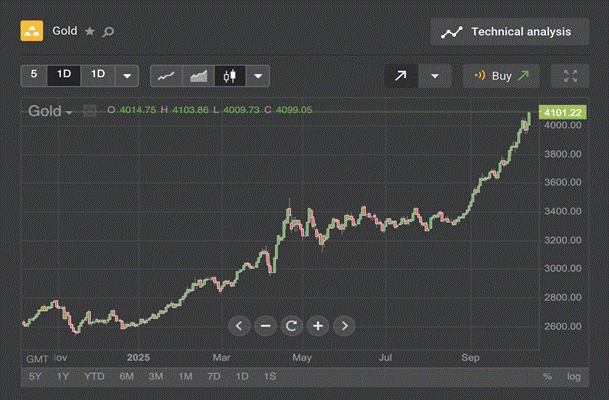Activate the arrow drawing tool
Image resolution: width=609 pixels, height=400 pixels.
click(x=401, y=76)
